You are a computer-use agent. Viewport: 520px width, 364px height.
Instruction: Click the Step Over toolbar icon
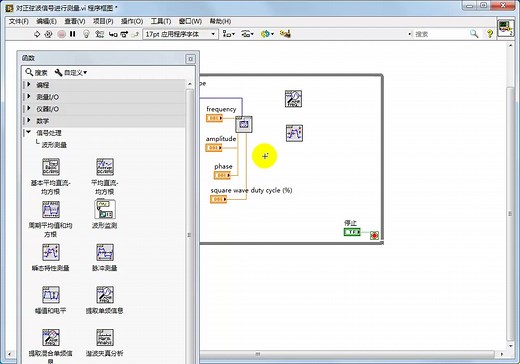click(x=124, y=34)
